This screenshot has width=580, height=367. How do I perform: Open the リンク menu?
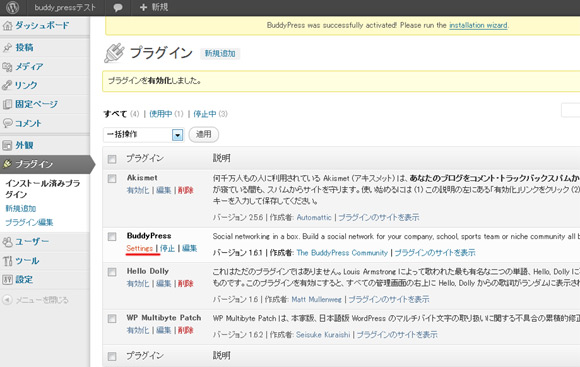pos(26,85)
